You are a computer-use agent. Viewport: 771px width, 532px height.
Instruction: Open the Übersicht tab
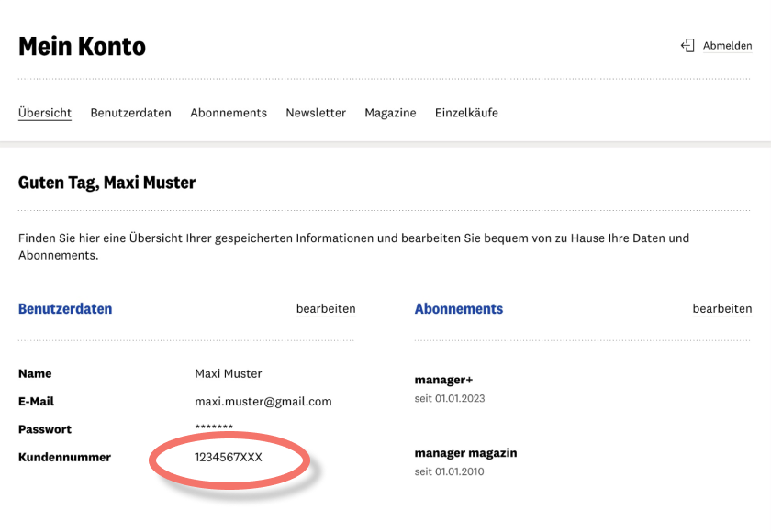(45, 113)
